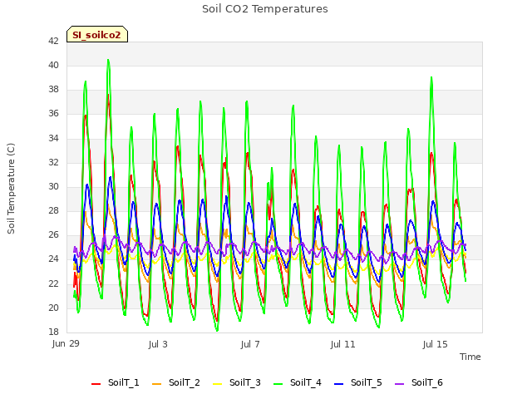Click the green SoilT_4 peak near Jul 15

click(x=431, y=78)
